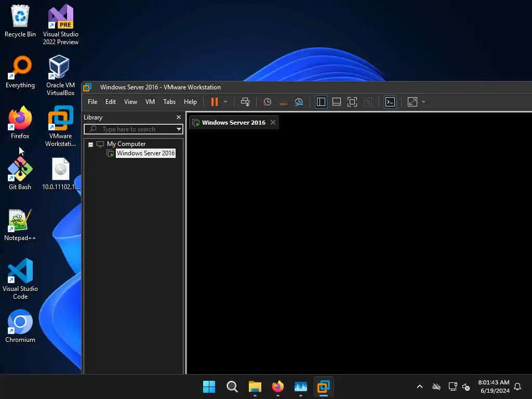Close the Library panel
Screen dimensions: 532x399
coord(179,117)
